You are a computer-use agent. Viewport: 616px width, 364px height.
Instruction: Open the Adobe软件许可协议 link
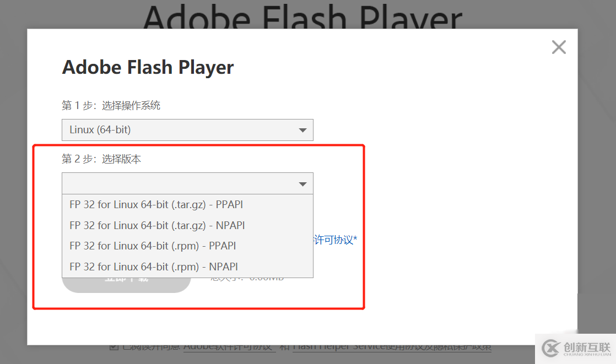tap(229, 348)
